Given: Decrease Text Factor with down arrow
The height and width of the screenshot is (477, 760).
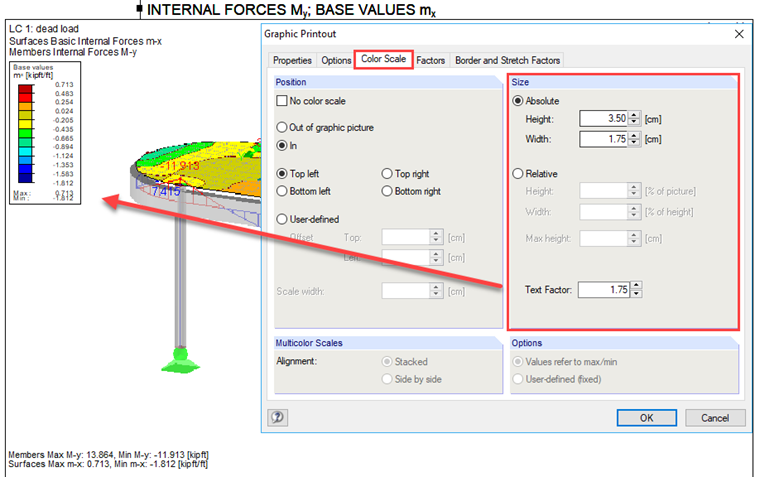Looking at the screenshot, I should (x=636, y=294).
